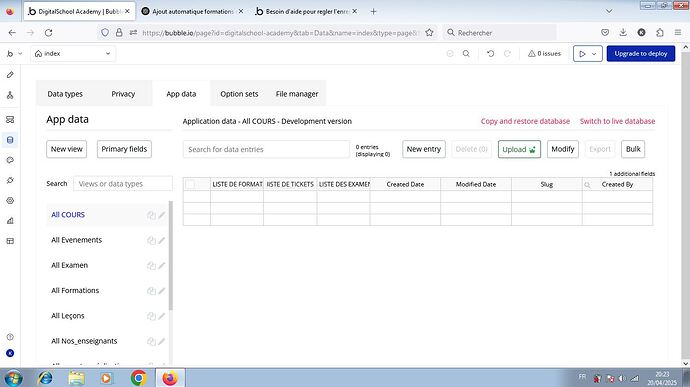Click the help question mark icon in sidebar

coord(10,337)
